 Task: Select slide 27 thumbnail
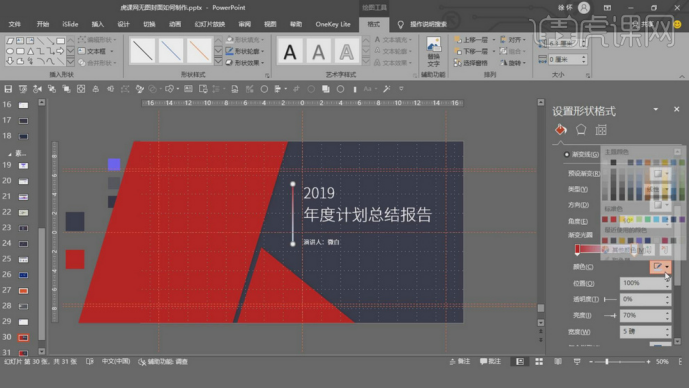pos(23,291)
